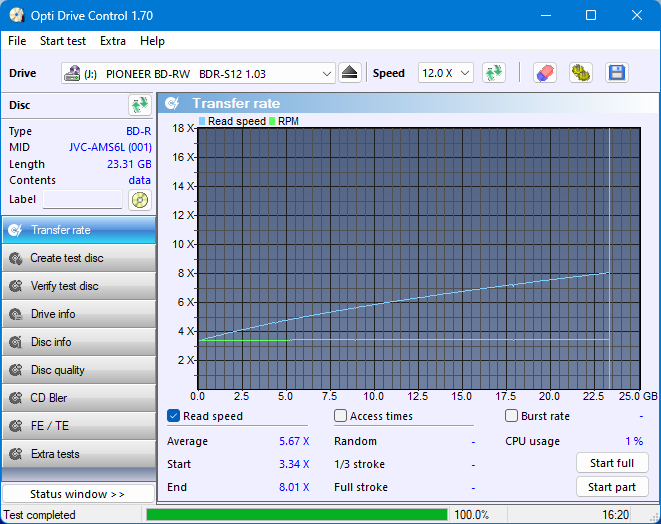The width and height of the screenshot is (661, 524).
Task: Open the Start test menu
Action: pyautogui.click(x=63, y=41)
